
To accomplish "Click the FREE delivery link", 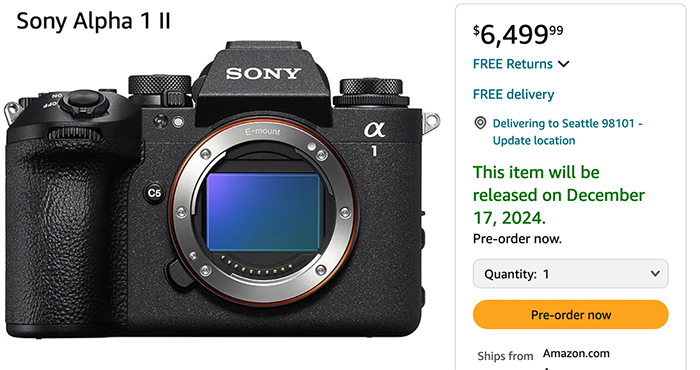I will [513, 94].
